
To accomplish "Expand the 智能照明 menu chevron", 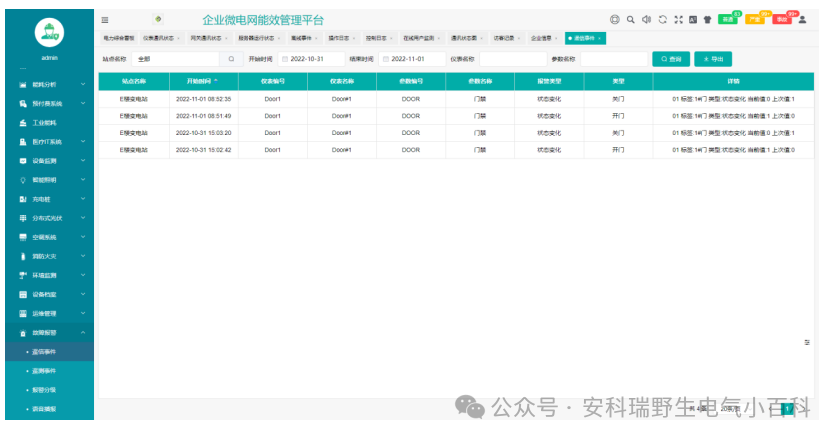I will point(83,180).
